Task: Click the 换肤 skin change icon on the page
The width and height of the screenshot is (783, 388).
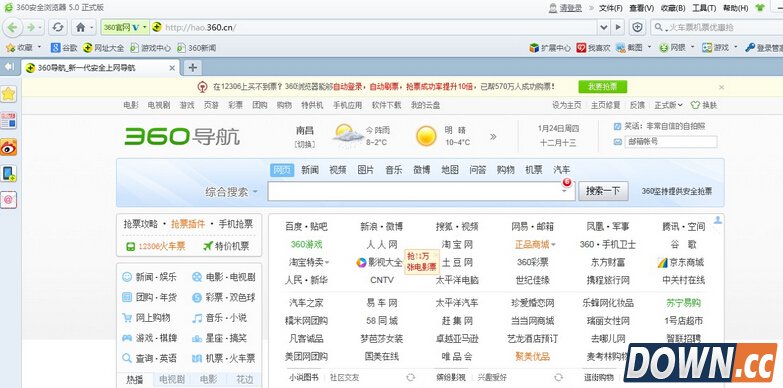Action: [x=704, y=105]
